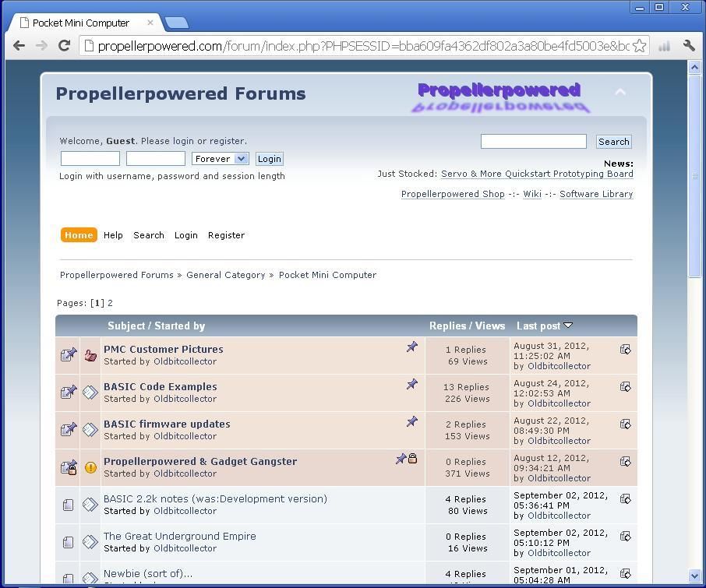Sort topics by Subject

click(126, 326)
